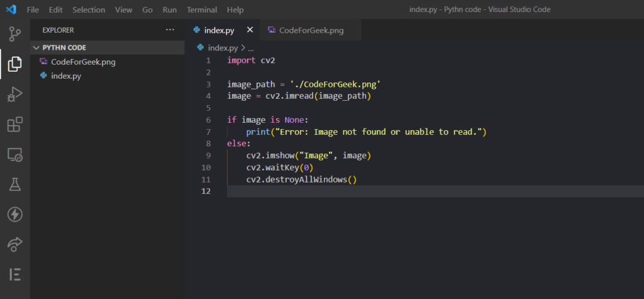
Task: Click the 'else:' keyword line
Action: (238, 144)
